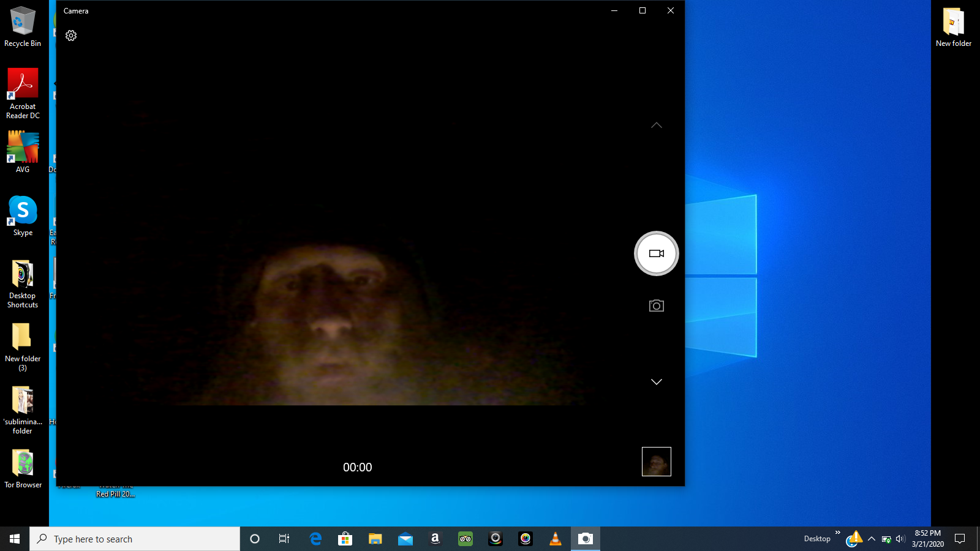Open File Explorer from taskbar
This screenshot has width=980, height=551.
[375, 539]
